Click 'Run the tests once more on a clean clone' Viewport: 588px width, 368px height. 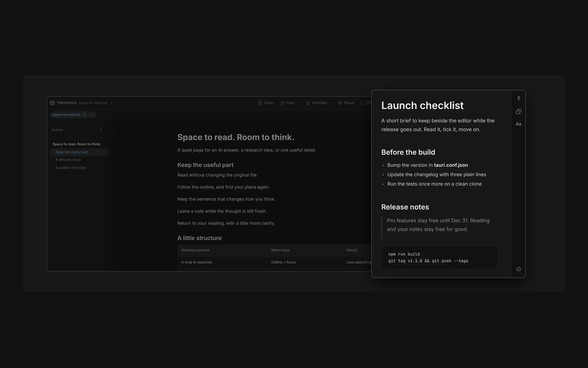tap(434, 184)
